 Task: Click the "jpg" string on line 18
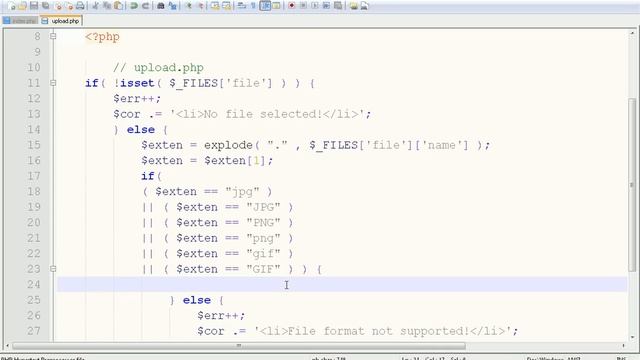(x=242, y=191)
